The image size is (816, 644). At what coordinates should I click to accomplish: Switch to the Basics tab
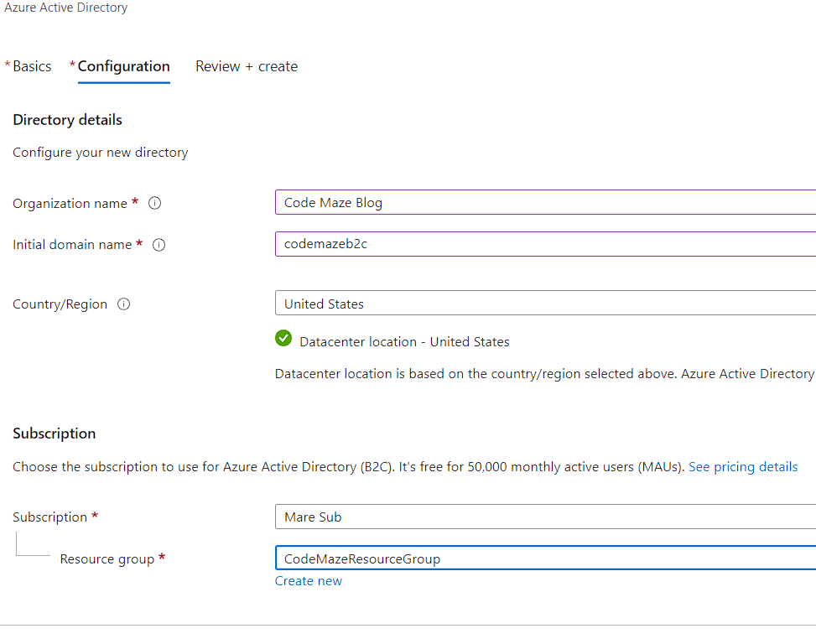pos(32,66)
